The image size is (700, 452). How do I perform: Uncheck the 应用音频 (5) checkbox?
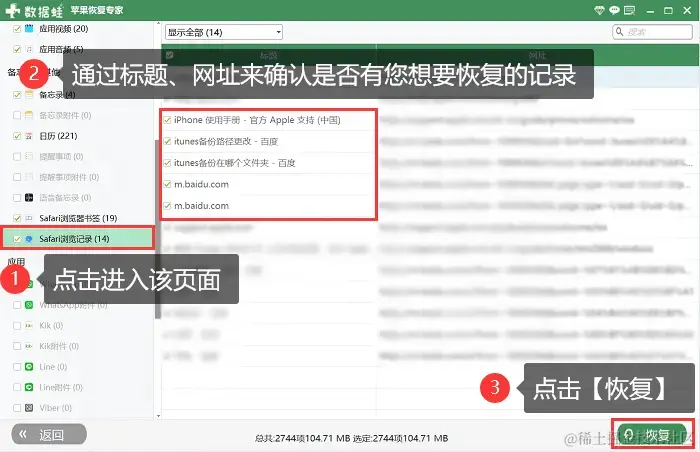17,49
